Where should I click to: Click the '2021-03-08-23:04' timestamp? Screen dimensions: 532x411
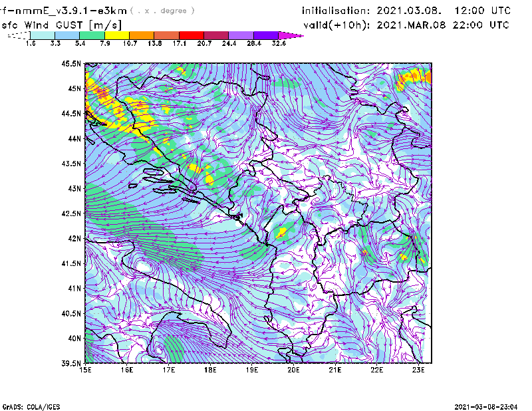(486, 406)
